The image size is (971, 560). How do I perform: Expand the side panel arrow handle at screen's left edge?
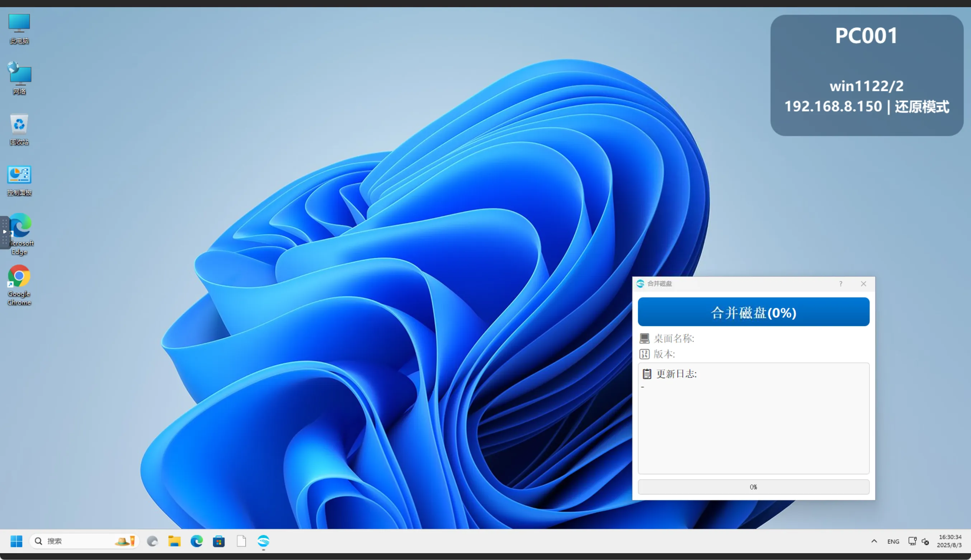click(5, 232)
